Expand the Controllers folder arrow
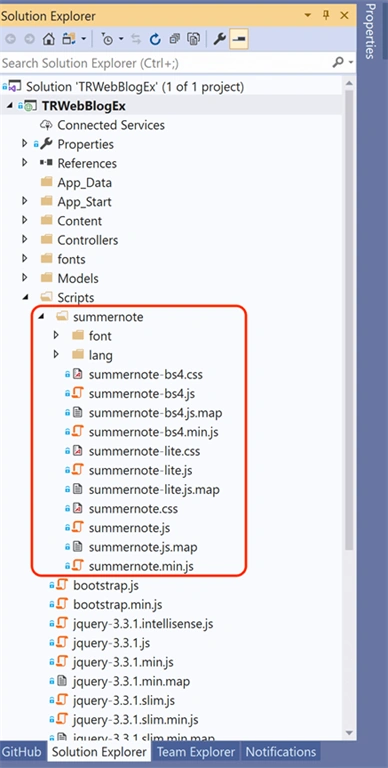This screenshot has height=768, width=388. tap(25, 240)
